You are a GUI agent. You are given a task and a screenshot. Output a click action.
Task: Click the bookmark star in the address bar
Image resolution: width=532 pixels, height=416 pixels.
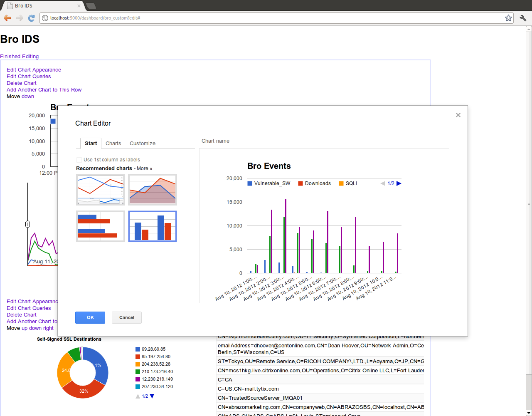click(508, 18)
